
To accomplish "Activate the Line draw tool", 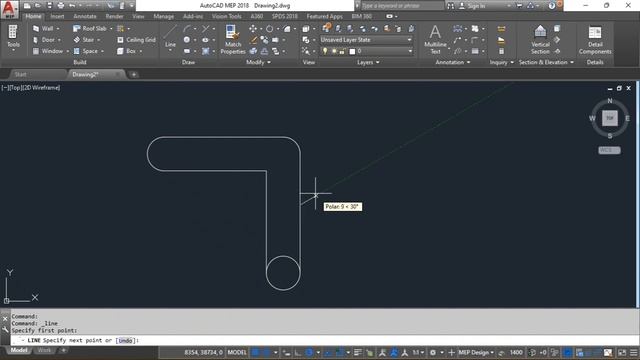I will (x=171, y=37).
